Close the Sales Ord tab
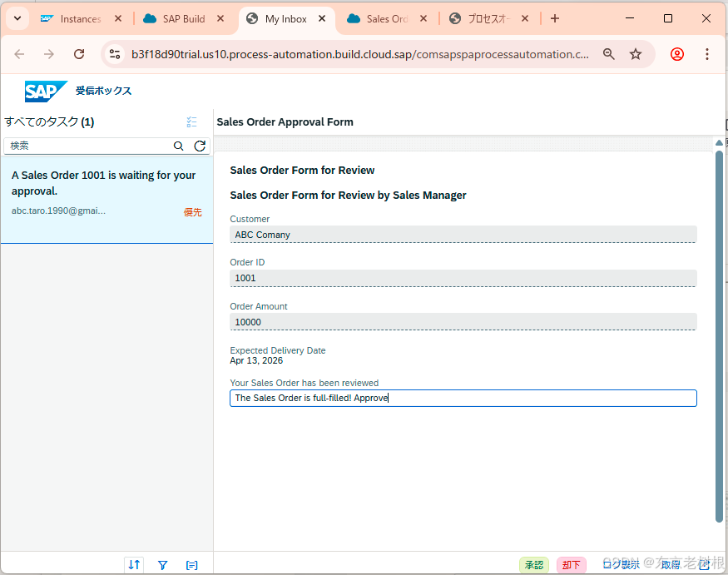Image resolution: width=728 pixels, height=575 pixels. coord(423,18)
